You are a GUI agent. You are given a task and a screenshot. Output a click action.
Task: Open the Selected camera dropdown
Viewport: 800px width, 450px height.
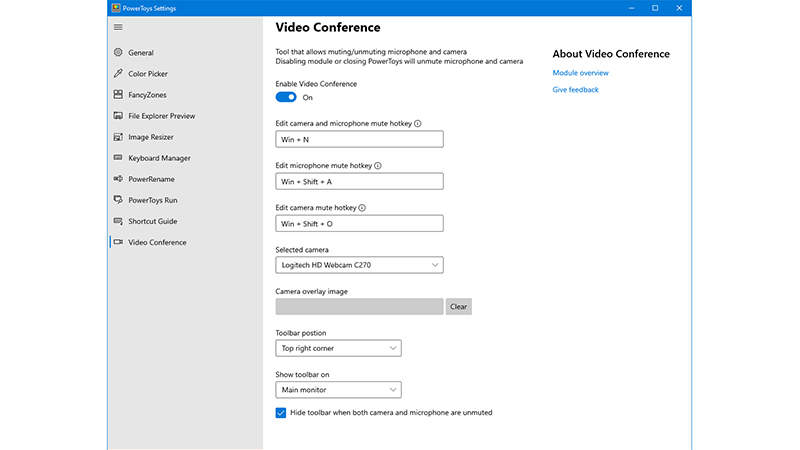pyautogui.click(x=359, y=265)
